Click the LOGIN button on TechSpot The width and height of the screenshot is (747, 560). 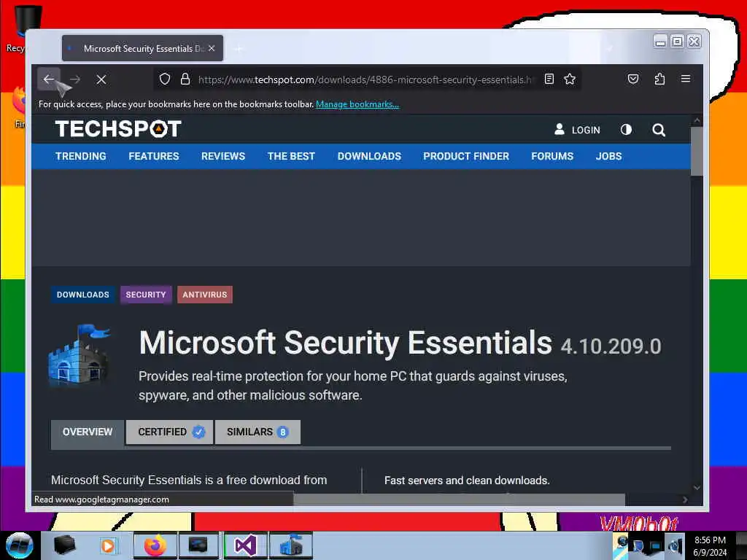tap(578, 130)
